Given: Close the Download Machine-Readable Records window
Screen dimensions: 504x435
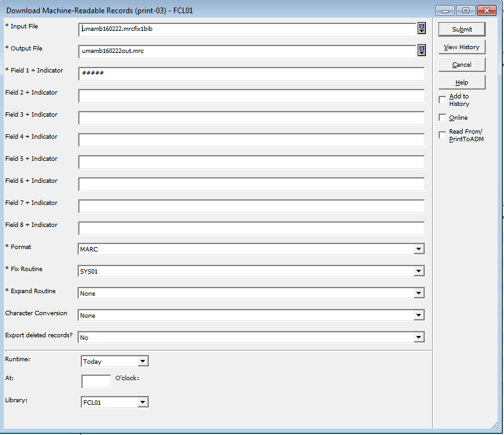Looking at the screenshot, I should pyautogui.click(x=486, y=11).
